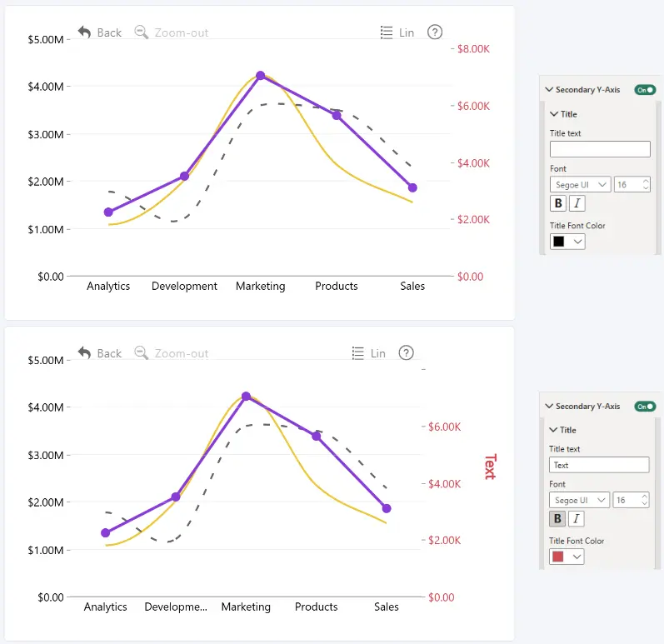The image size is (664, 644).
Task: Click the Title text field containing Text
Action: point(599,465)
